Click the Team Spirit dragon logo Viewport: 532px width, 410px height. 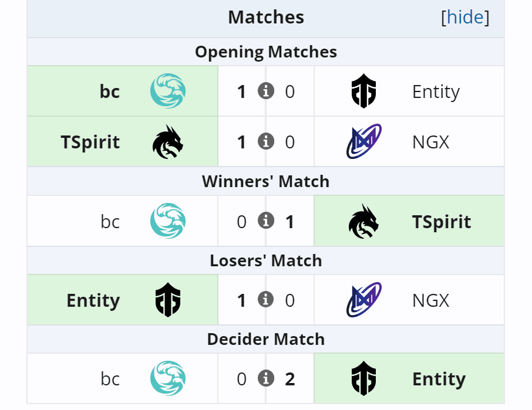[x=167, y=141]
